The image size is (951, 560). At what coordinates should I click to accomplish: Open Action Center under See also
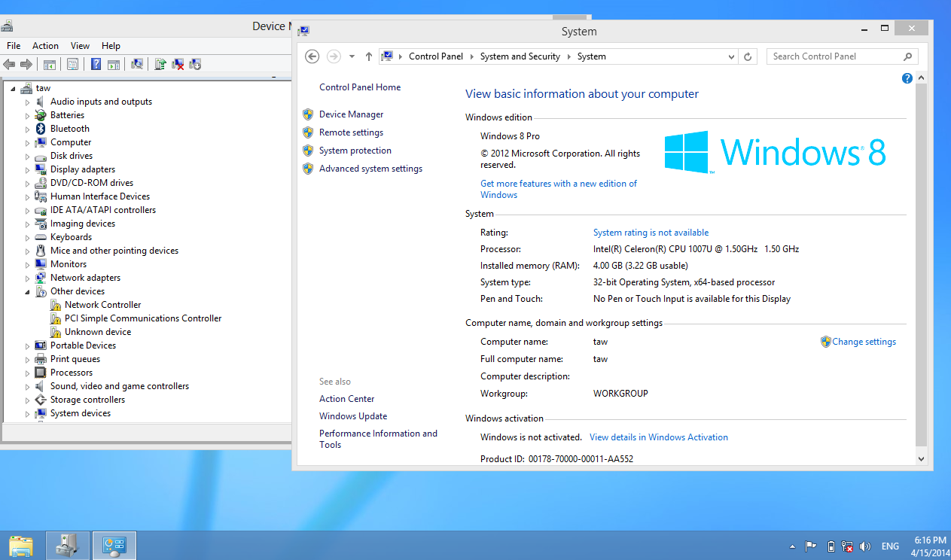(x=346, y=399)
